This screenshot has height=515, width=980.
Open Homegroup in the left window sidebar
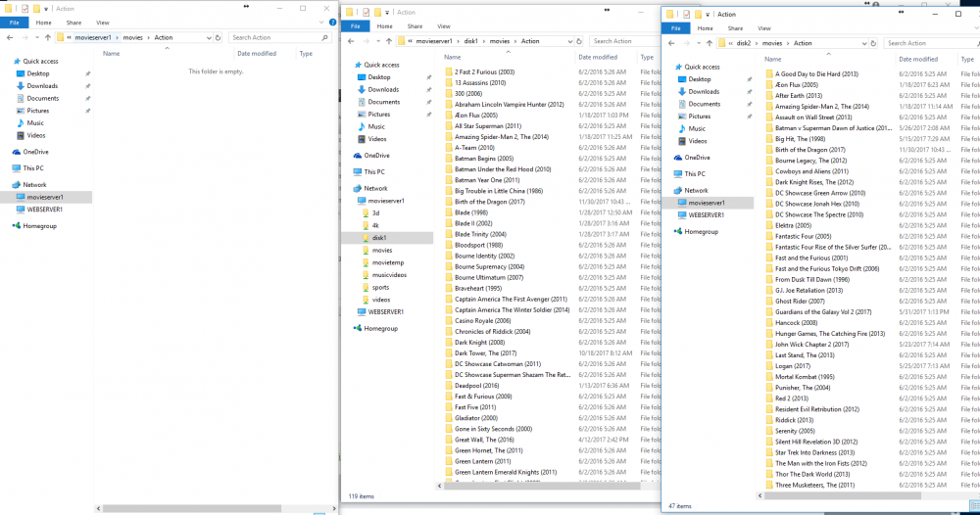[39, 226]
